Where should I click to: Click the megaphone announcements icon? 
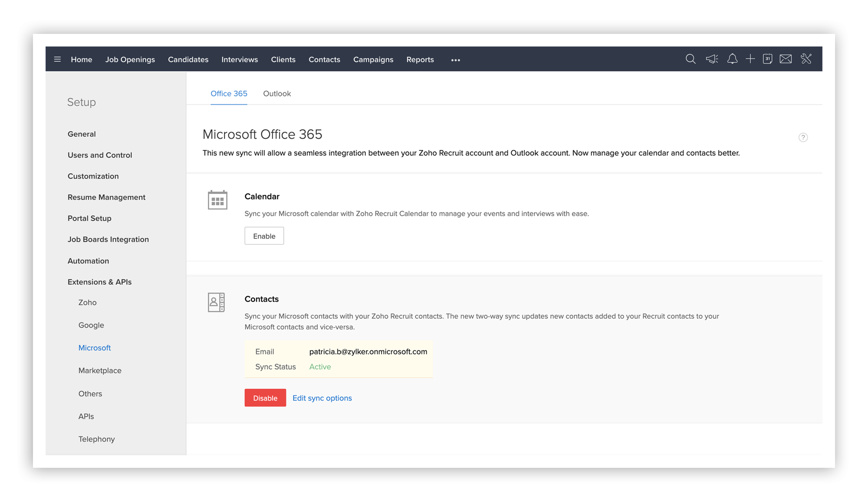pyautogui.click(x=712, y=59)
